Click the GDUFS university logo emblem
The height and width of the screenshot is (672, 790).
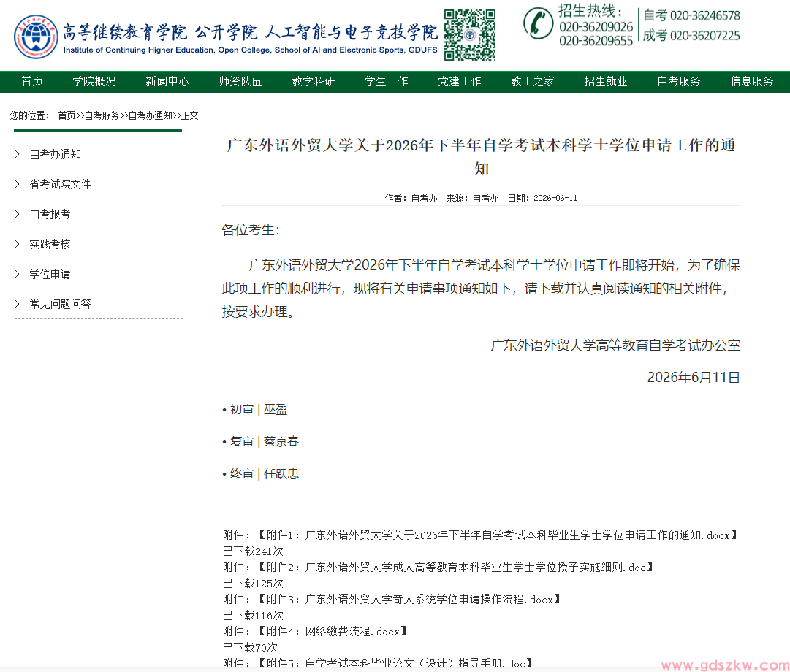(36, 37)
